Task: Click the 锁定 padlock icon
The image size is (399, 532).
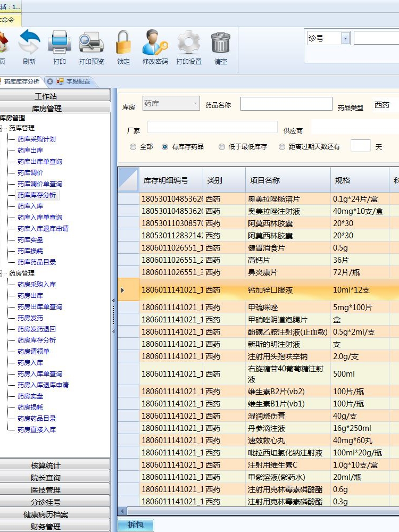Action: click(x=123, y=42)
